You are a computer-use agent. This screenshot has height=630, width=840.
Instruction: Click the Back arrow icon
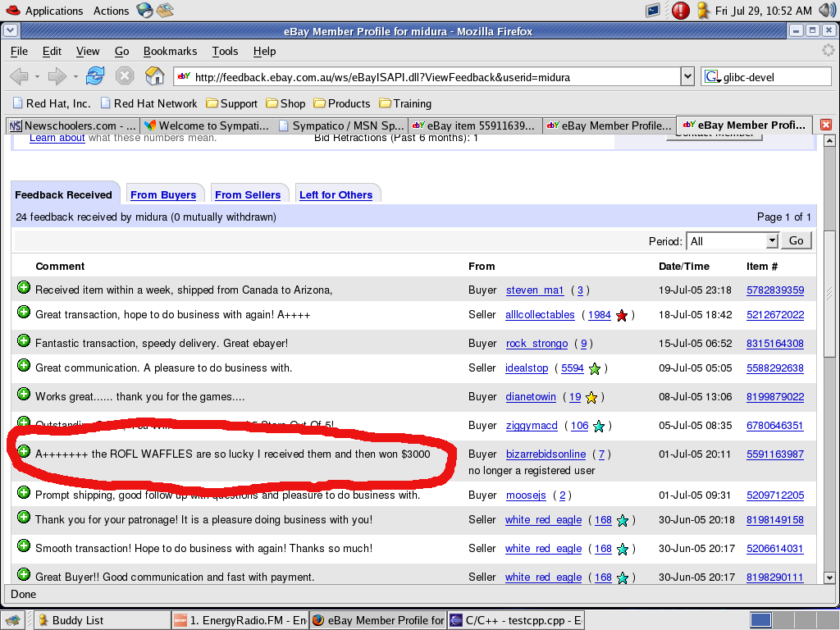click(18, 77)
